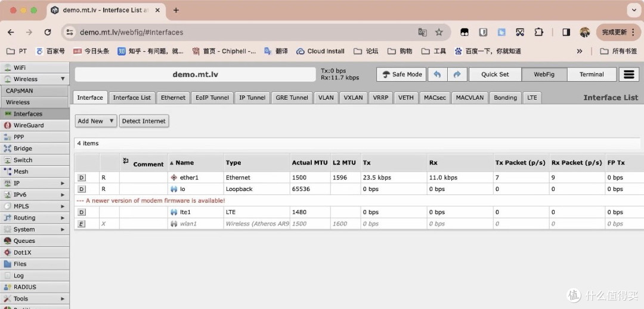Click the lte1 interface name
644x309 pixels.
pyautogui.click(x=185, y=212)
